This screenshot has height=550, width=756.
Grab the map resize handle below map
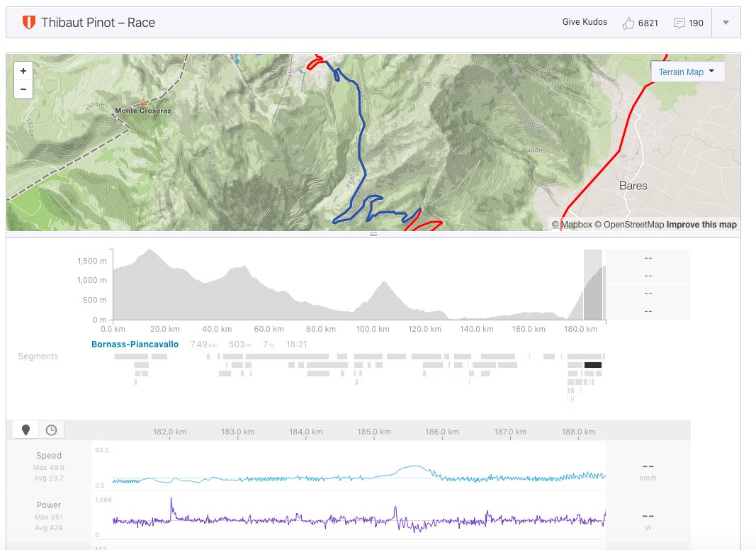tap(373, 234)
